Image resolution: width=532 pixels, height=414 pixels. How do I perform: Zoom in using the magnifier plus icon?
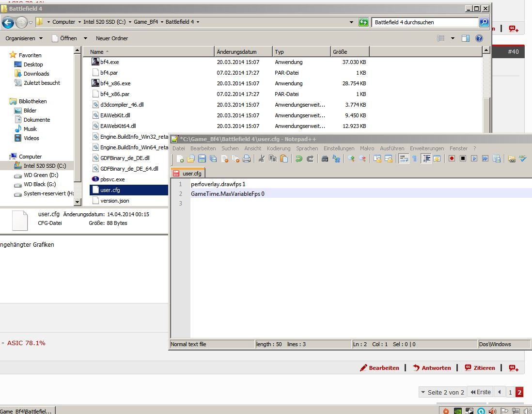point(351,159)
